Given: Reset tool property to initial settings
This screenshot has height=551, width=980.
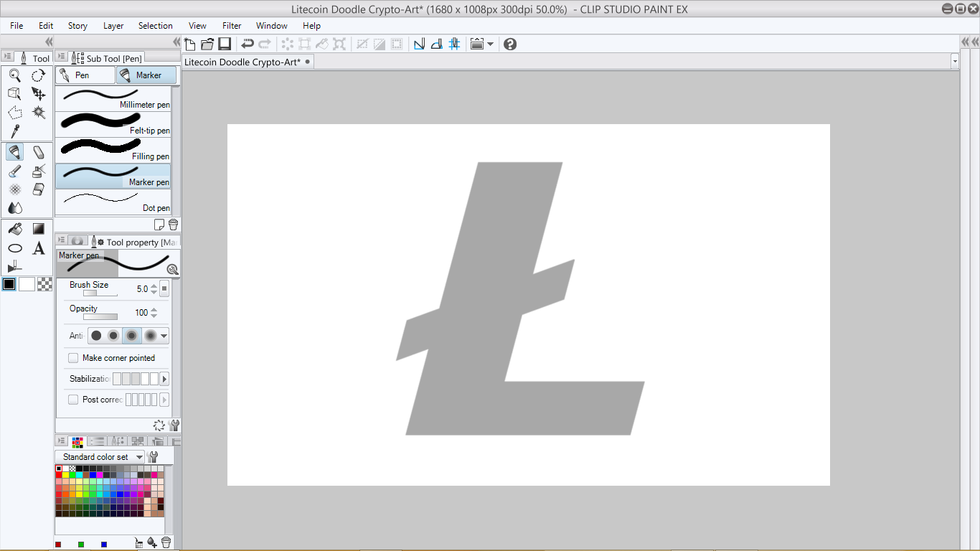Looking at the screenshot, I should (x=159, y=425).
